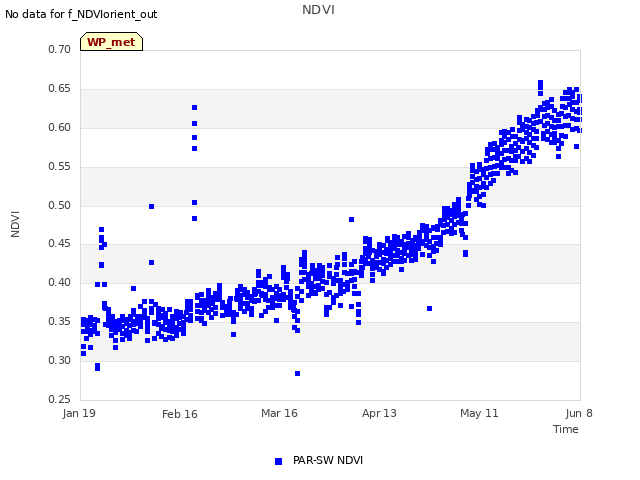Viewport: 640px width, 480px height.
Task: Click the 0.65 y-axis tick label
Action: coord(59,89)
